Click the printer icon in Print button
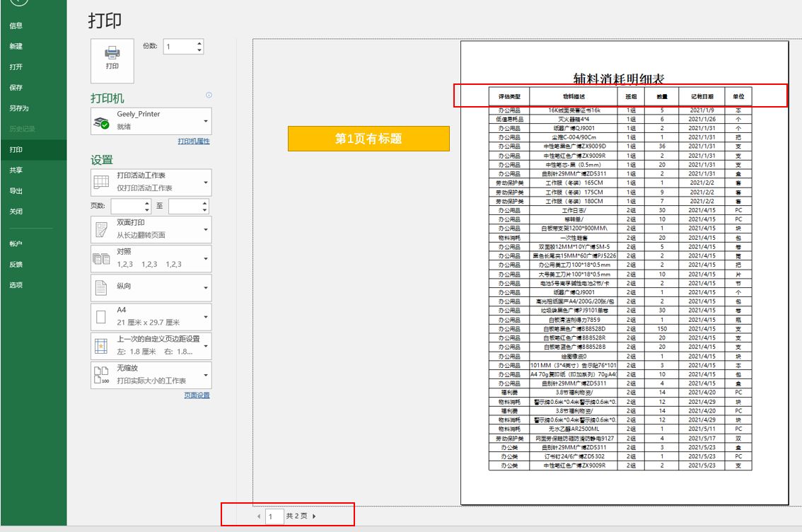The height and width of the screenshot is (532, 802). click(112, 52)
